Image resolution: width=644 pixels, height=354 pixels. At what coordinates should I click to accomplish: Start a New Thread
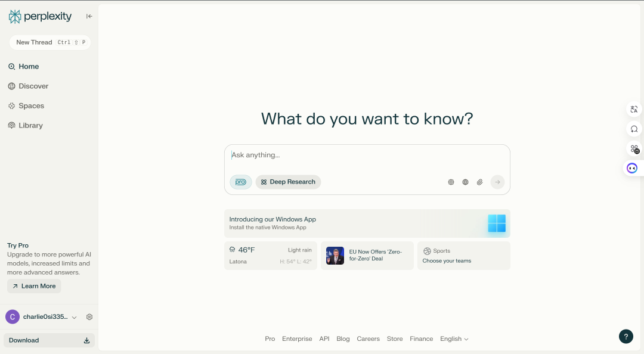pyautogui.click(x=49, y=42)
